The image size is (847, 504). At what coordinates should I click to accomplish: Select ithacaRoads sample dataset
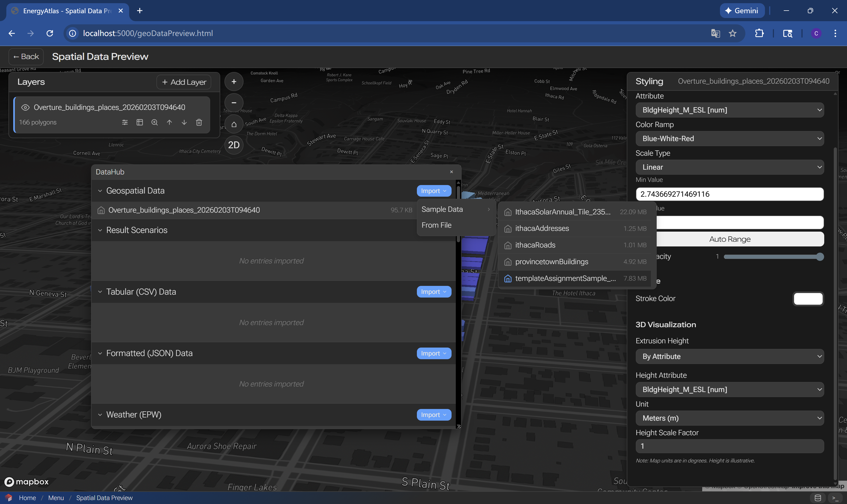(535, 245)
